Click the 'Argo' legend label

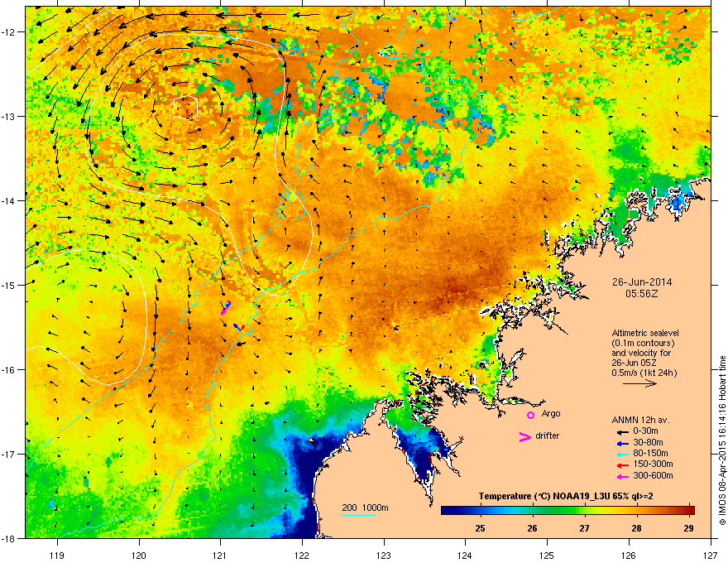(551, 413)
